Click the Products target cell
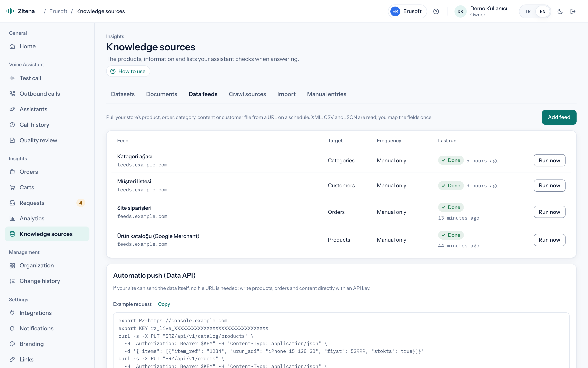 339,240
